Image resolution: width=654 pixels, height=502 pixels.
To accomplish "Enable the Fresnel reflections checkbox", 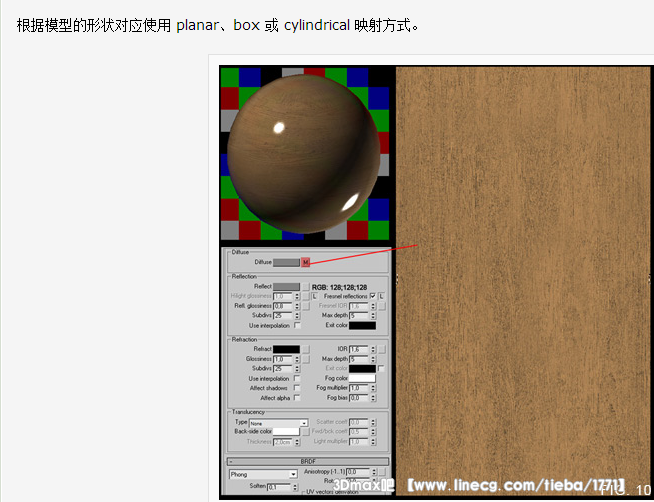I will (372, 296).
